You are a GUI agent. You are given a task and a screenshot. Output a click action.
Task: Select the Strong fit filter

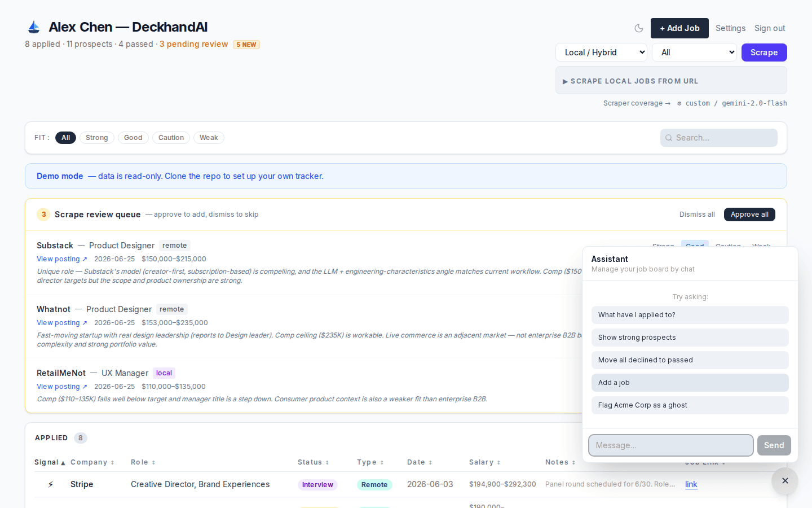97,138
